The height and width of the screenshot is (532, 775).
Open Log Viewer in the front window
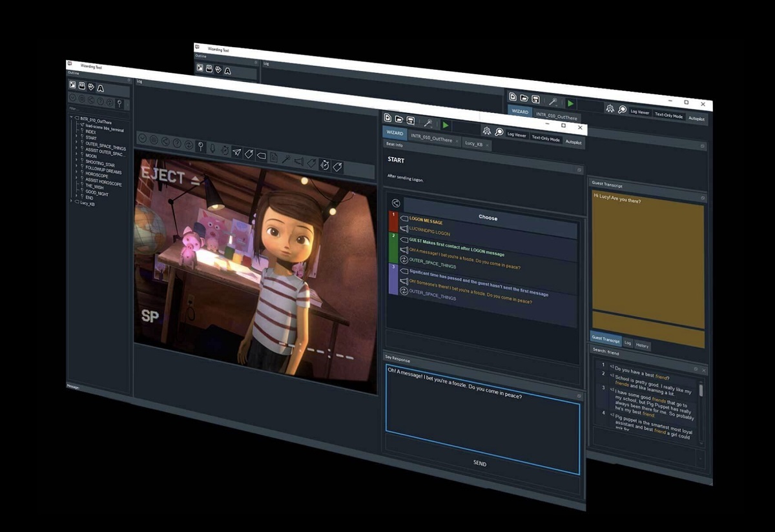tap(517, 134)
